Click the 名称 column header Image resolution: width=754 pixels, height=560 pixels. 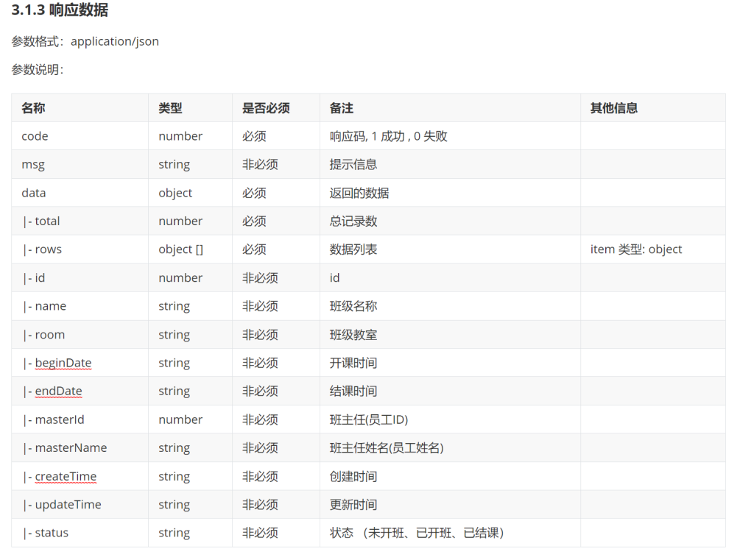[33, 108]
